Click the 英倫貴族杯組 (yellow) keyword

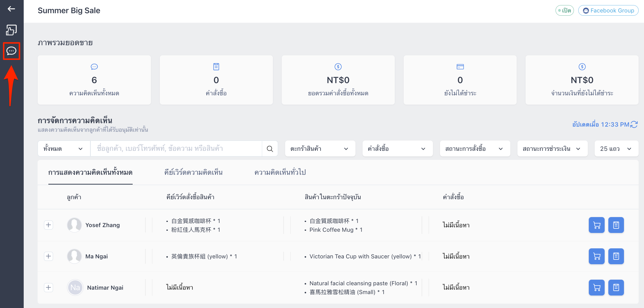tap(204, 256)
